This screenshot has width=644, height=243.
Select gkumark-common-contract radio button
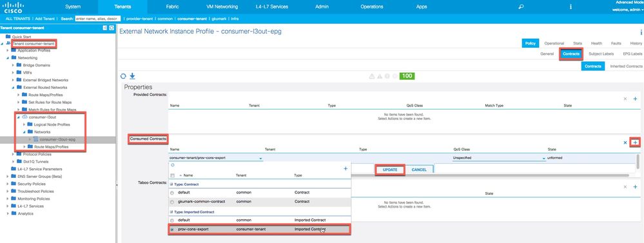tap(171, 202)
